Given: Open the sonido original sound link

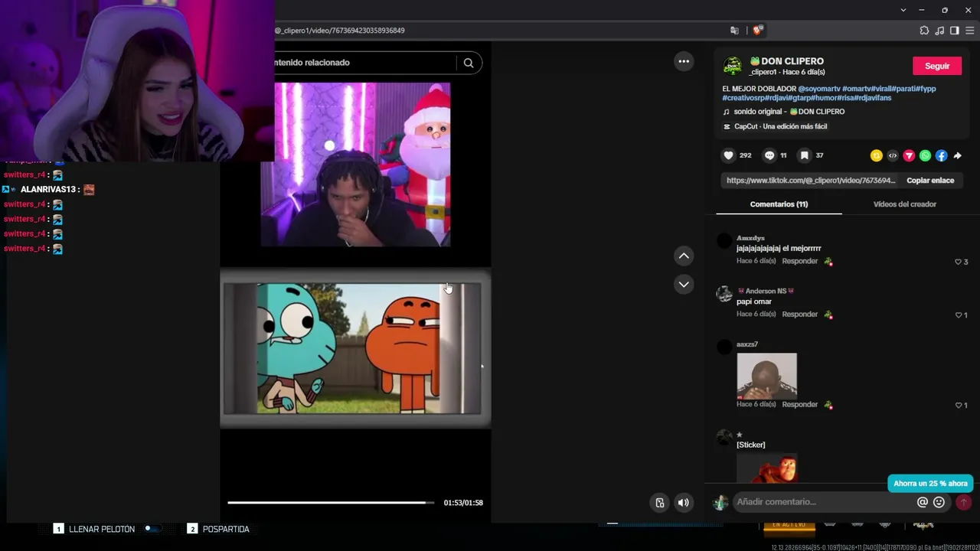Looking at the screenshot, I should coord(789,112).
